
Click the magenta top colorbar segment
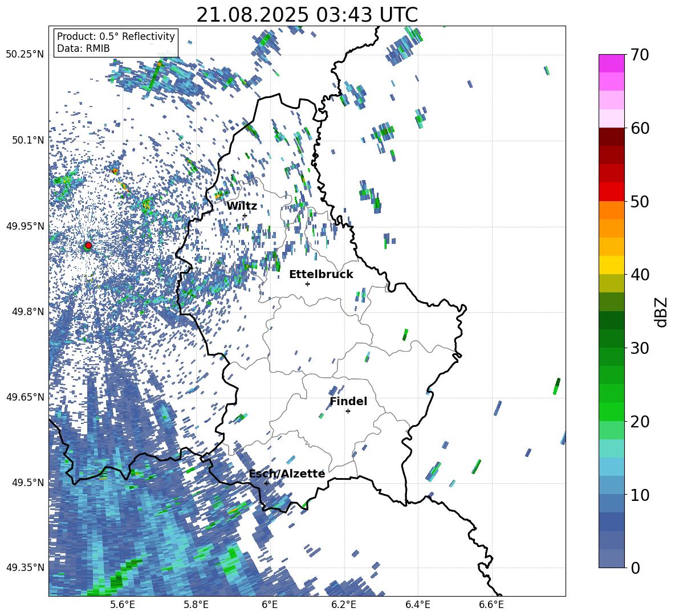pyautogui.click(x=611, y=63)
